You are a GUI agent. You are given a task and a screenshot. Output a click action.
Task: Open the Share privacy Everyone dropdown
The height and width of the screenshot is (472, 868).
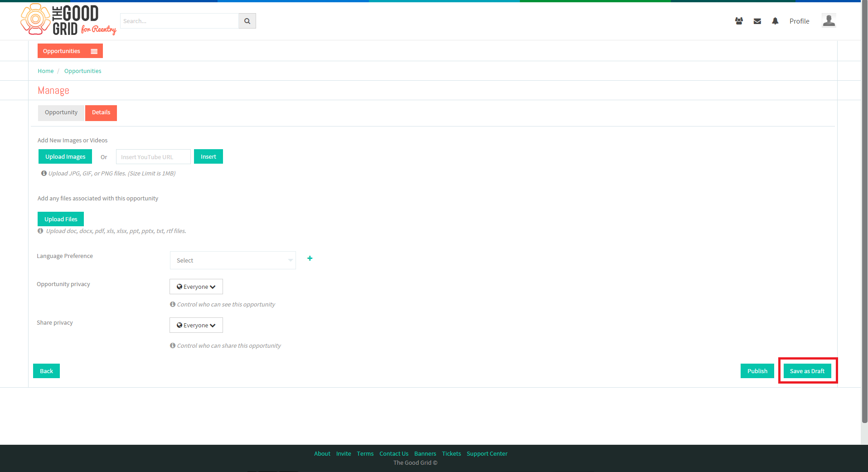tap(196, 325)
